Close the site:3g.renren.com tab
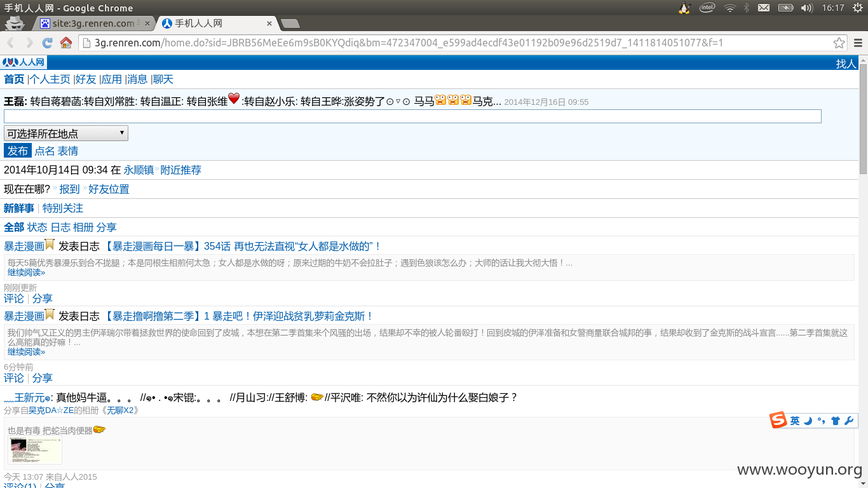The image size is (868, 488). (x=147, y=24)
